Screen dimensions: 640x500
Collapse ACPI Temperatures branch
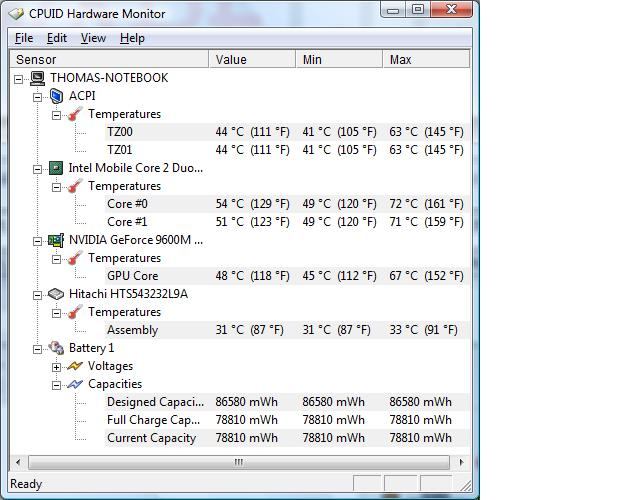tap(56, 116)
